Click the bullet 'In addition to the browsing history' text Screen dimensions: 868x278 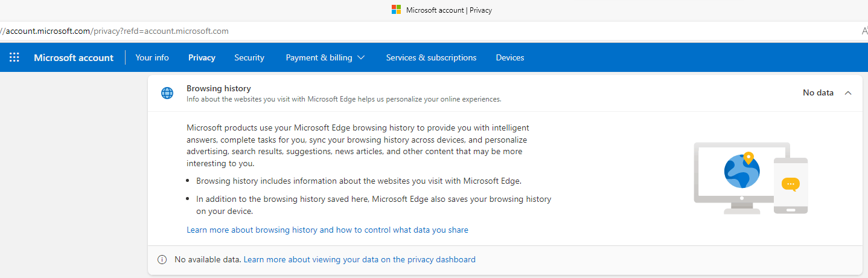(x=374, y=205)
